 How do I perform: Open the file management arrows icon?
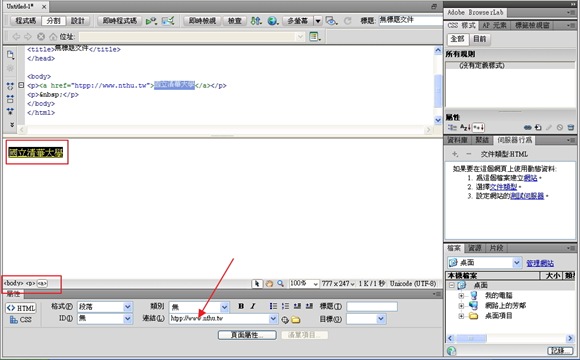point(256,21)
